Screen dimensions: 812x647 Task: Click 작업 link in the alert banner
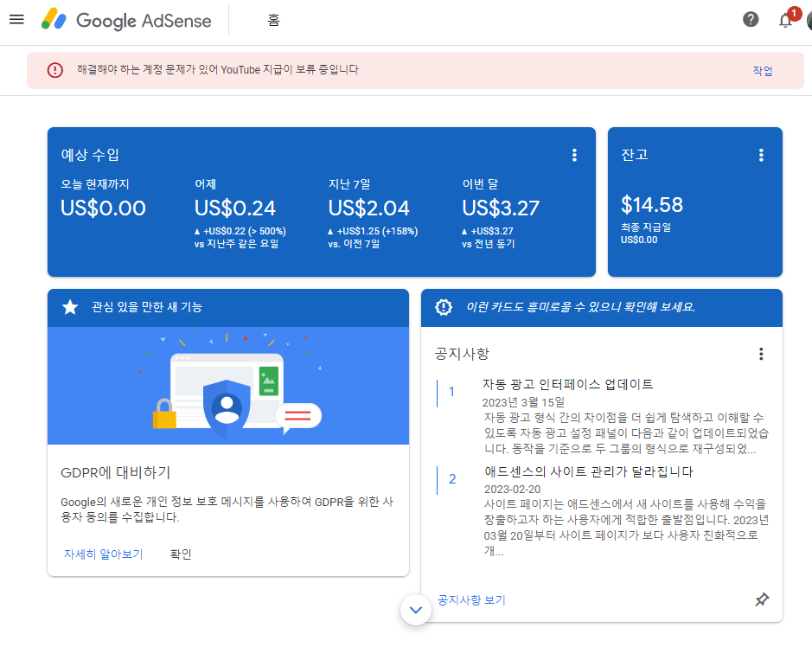click(763, 70)
